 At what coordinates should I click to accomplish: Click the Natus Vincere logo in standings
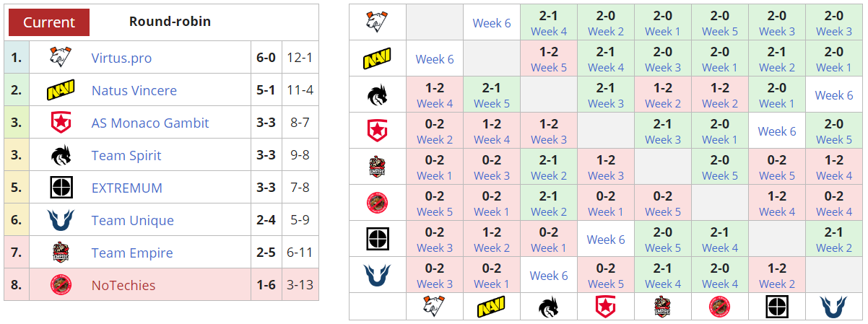point(61,90)
